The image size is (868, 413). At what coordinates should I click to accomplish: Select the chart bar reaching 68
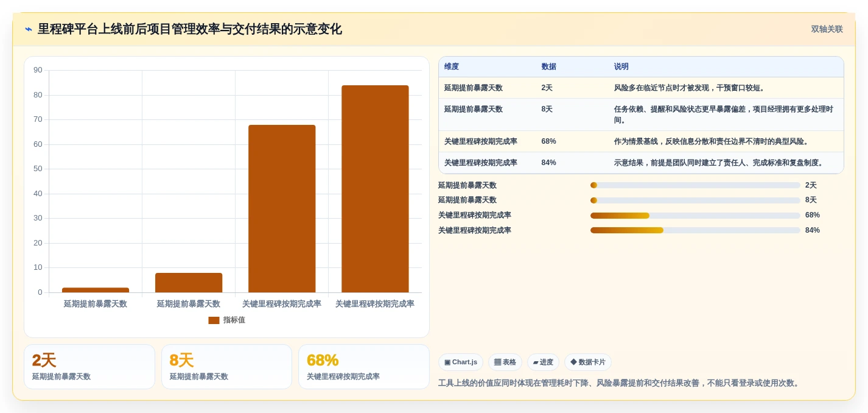(282, 209)
